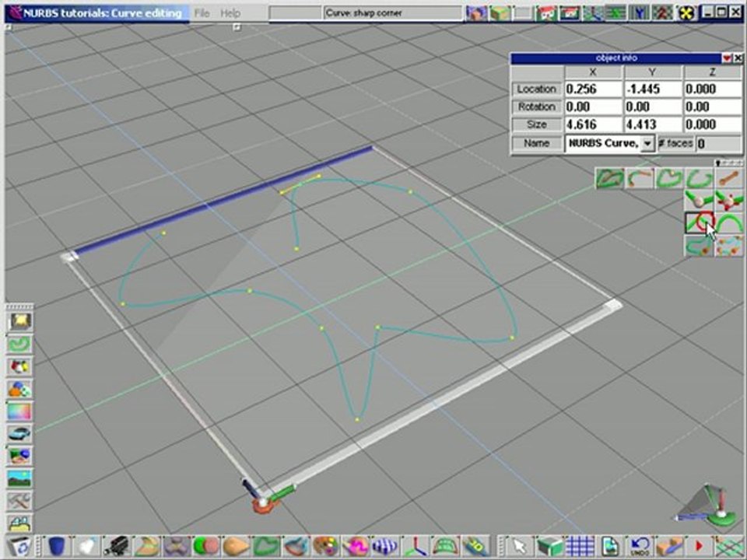Click the landscape scene icon in left toolbar
The height and width of the screenshot is (560, 747).
tap(19, 478)
